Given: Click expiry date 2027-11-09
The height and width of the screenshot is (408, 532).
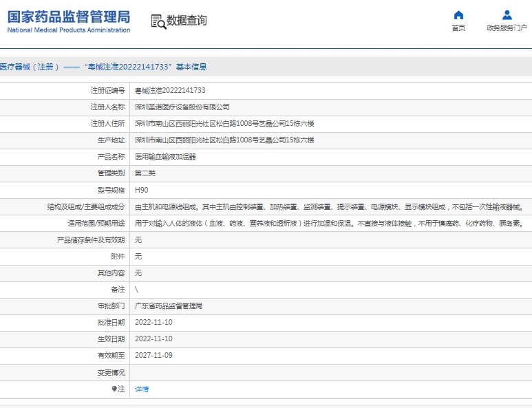Looking at the screenshot, I should pos(153,356).
